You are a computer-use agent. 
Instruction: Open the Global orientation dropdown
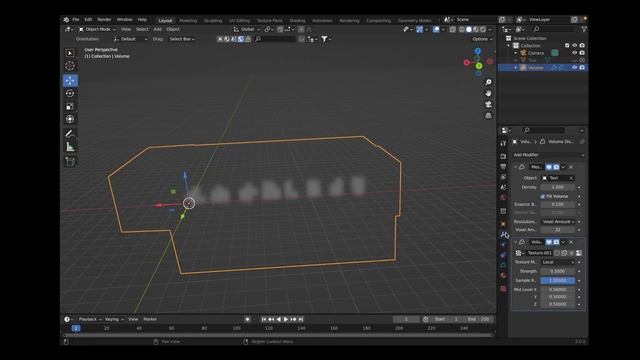[x=247, y=29]
